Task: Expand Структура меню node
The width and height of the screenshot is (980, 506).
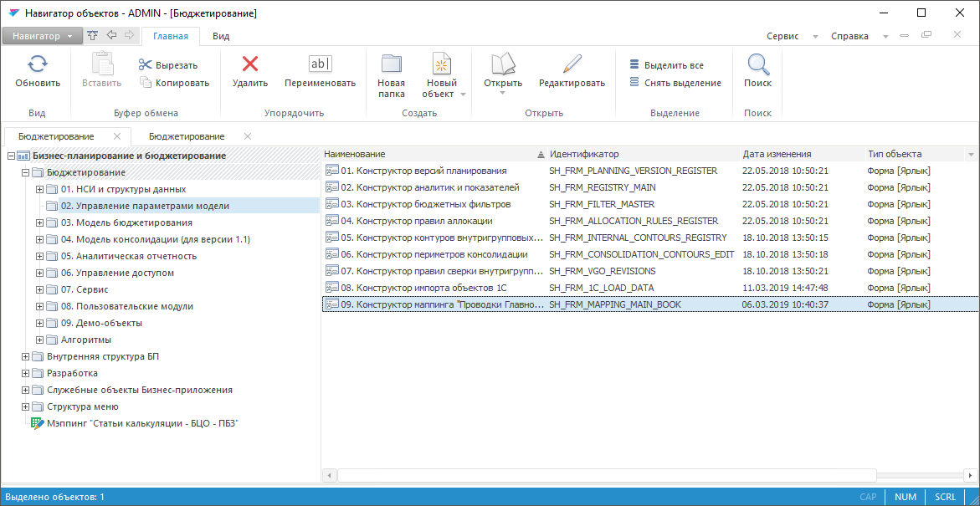Action: pyautogui.click(x=25, y=406)
